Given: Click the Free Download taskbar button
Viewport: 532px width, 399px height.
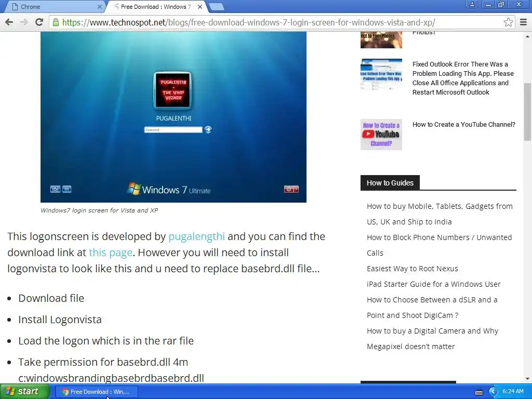Looking at the screenshot, I should tap(97, 392).
